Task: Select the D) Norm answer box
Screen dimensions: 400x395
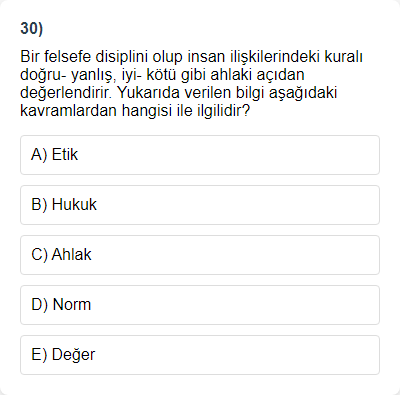Action: pos(200,305)
